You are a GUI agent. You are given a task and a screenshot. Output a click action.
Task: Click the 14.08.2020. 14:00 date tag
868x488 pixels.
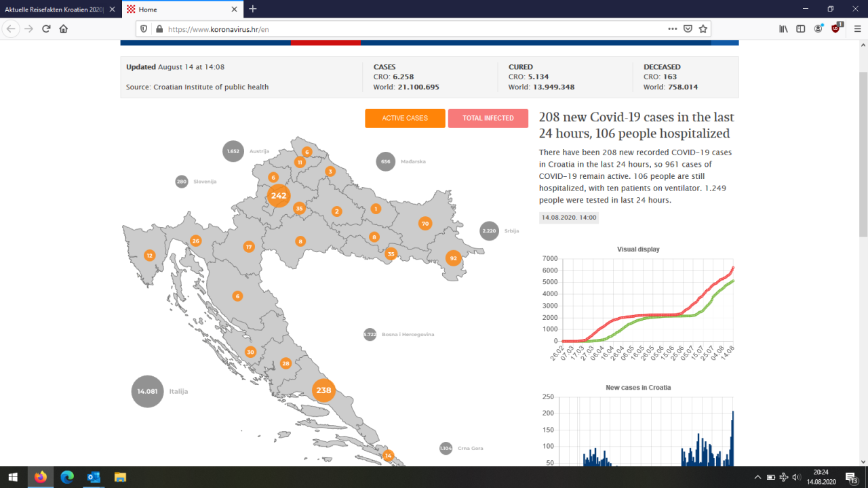pos(569,218)
